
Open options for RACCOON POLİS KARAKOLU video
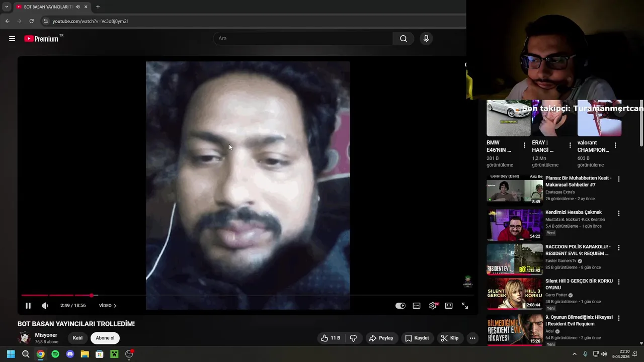tap(618, 248)
